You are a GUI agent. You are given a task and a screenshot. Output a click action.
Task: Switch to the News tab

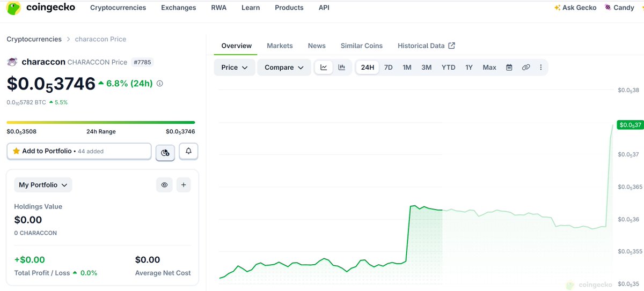pos(317,46)
